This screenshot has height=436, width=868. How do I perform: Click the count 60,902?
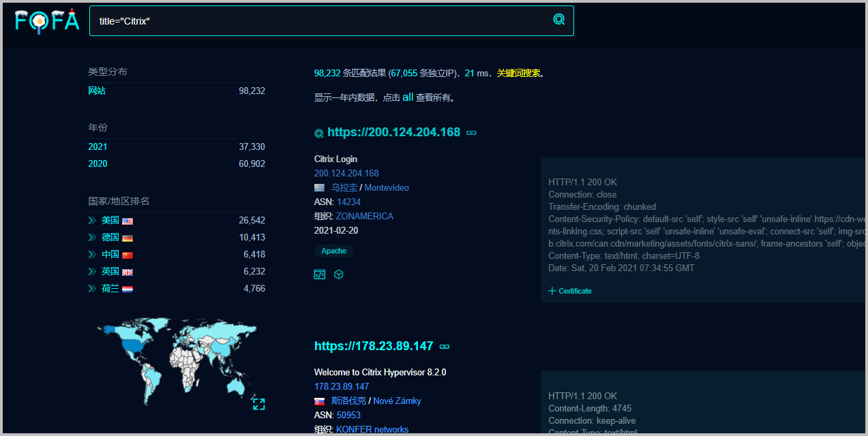(252, 163)
